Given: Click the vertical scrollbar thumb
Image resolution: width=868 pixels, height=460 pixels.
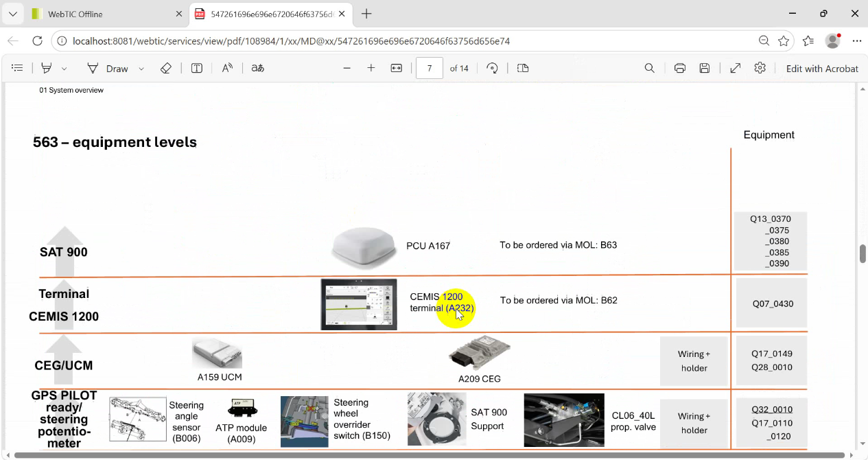Looking at the screenshot, I should click(863, 253).
